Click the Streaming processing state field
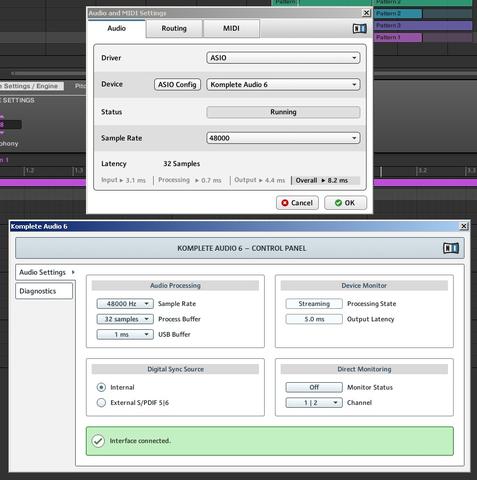Screen dimensions: 477x480 point(314,304)
